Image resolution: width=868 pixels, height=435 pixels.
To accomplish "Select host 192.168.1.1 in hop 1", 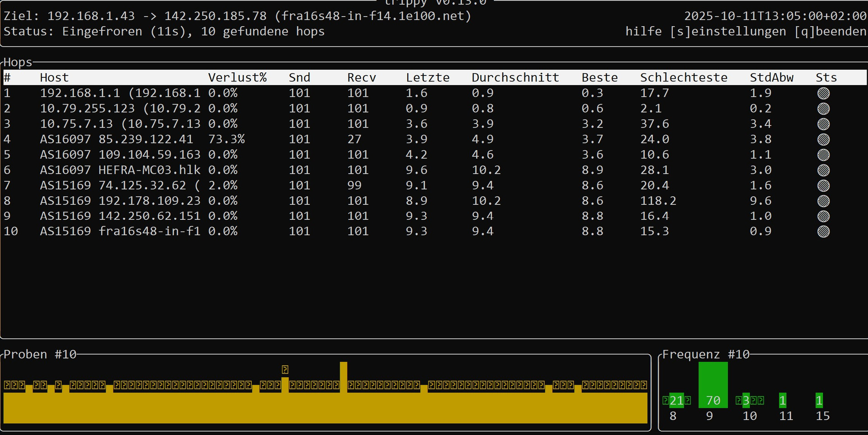I will (x=120, y=93).
